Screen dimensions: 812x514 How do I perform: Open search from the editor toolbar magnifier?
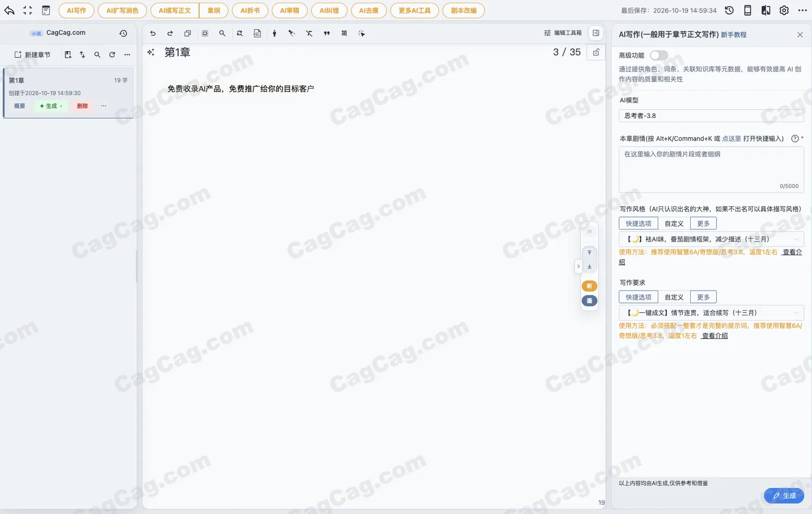click(x=222, y=34)
